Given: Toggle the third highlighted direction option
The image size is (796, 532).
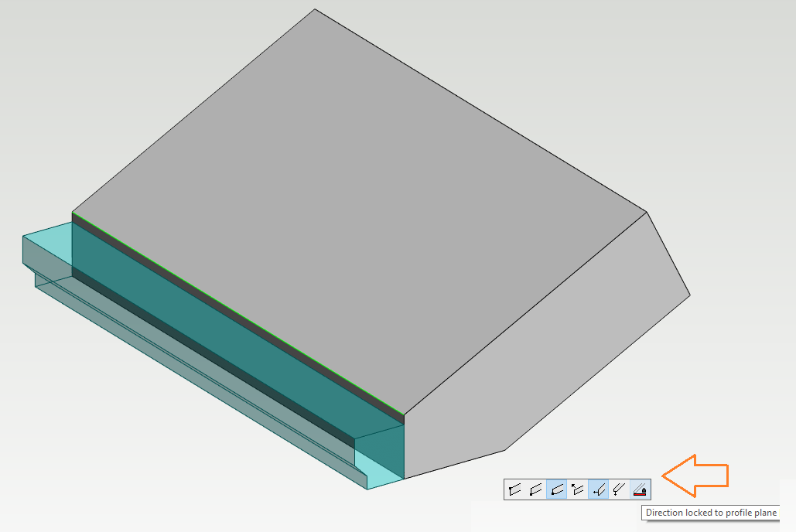Looking at the screenshot, I should 556,489.
